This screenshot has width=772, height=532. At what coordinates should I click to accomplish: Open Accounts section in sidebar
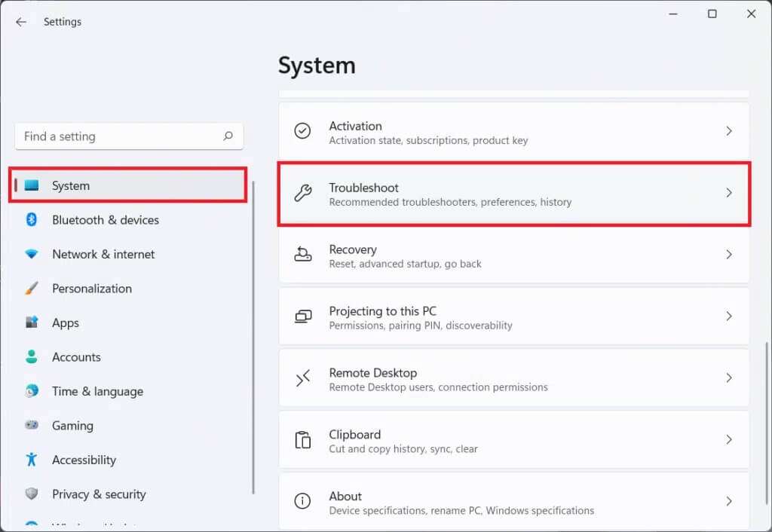[x=76, y=357]
